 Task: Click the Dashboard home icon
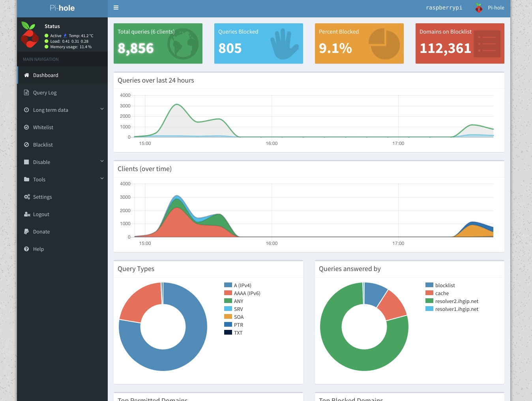26,75
